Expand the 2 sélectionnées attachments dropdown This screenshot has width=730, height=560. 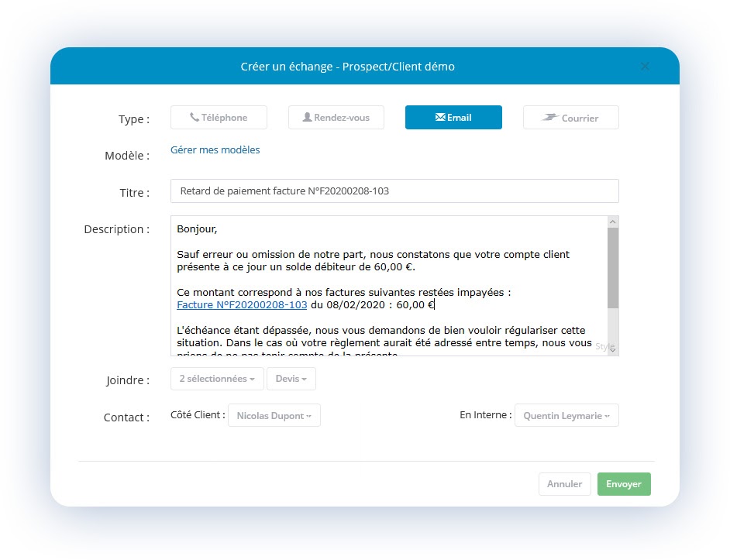click(x=218, y=379)
